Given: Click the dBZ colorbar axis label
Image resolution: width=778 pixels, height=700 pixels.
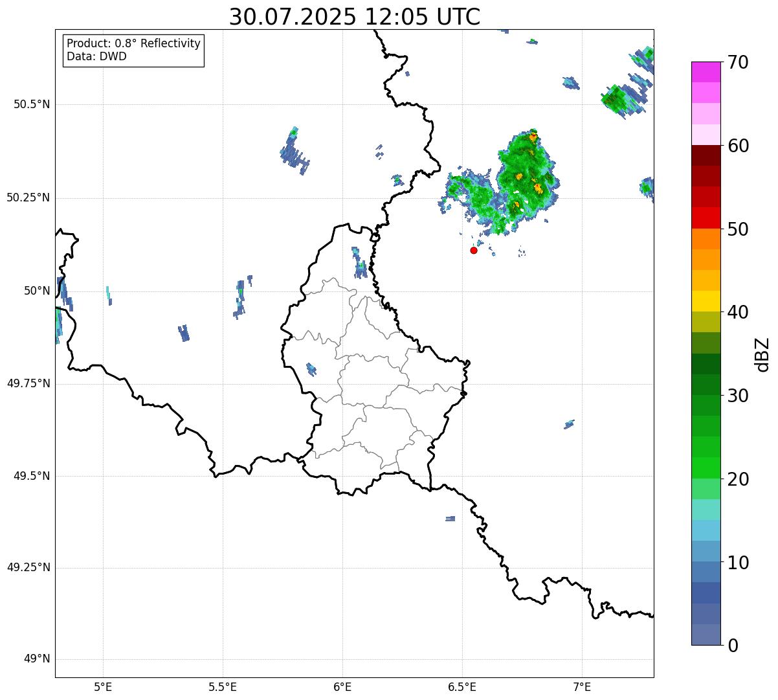Looking at the screenshot, I should coord(762,354).
